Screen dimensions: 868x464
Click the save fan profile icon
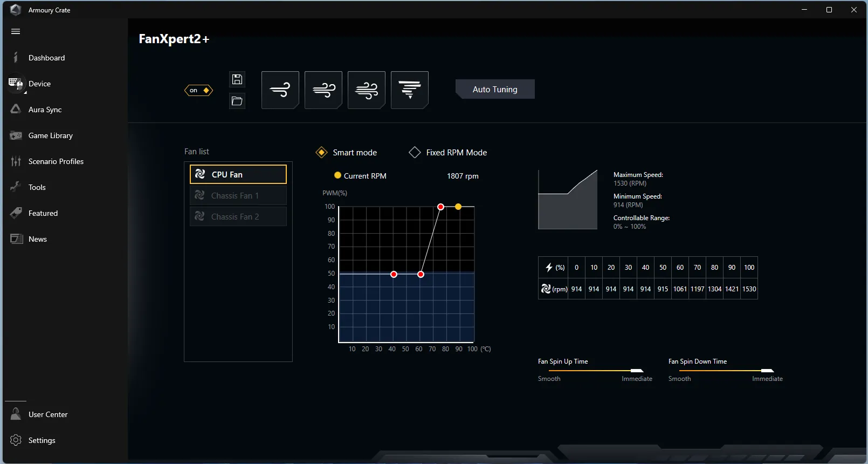(237, 79)
